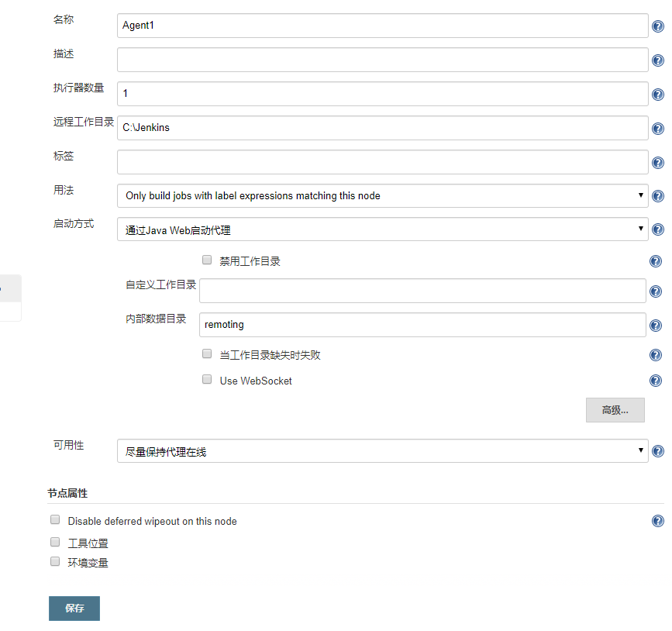Open help icon for Use WebSocket option

(655, 381)
